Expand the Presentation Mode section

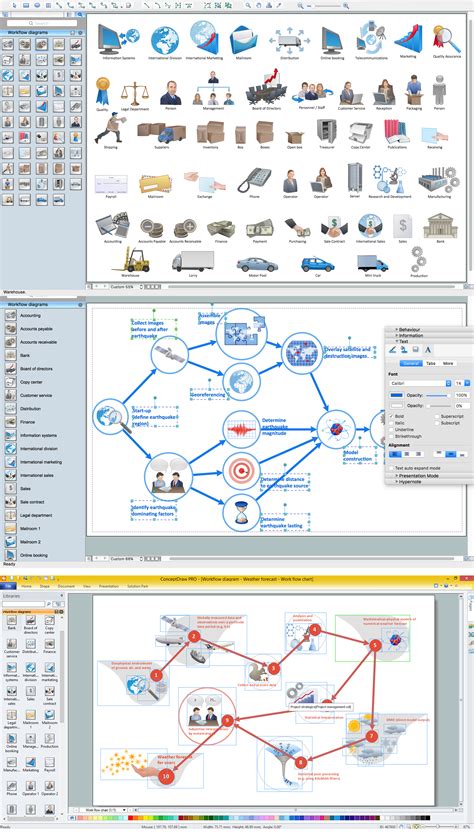(x=417, y=476)
